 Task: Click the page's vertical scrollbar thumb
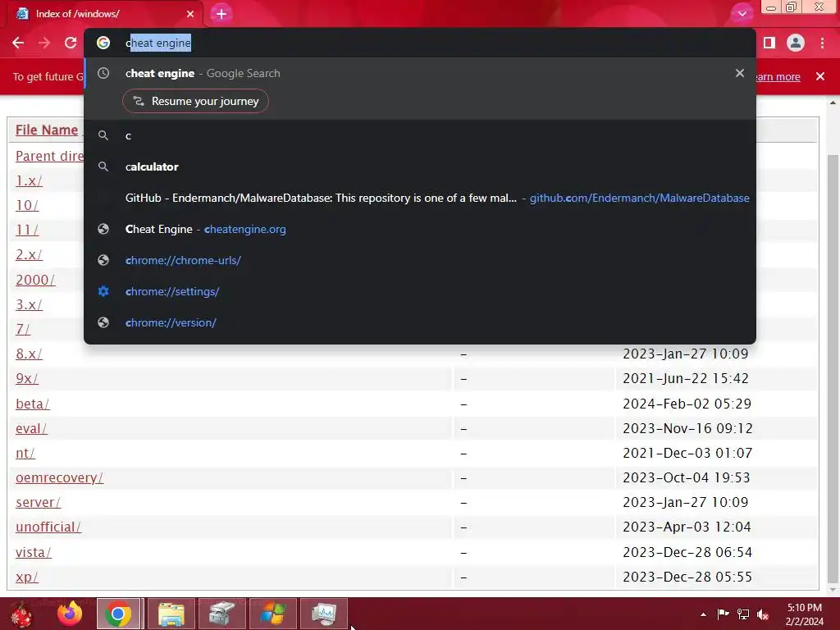(833, 370)
